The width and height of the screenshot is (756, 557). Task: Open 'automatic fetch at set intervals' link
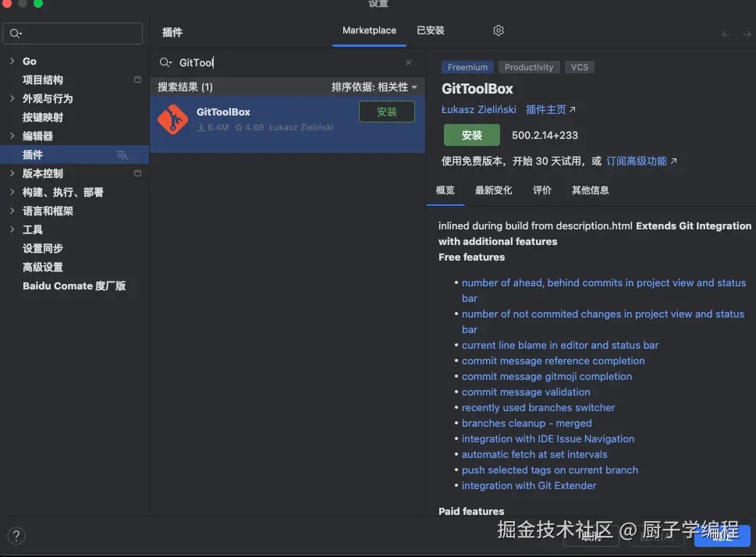click(534, 454)
